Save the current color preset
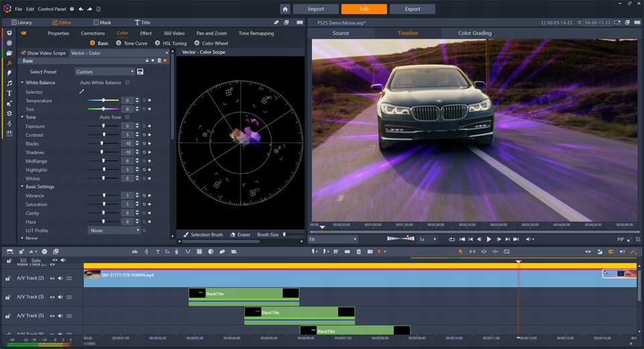Image resolution: width=644 pixels, height=349 pixels. coord(140,72)
